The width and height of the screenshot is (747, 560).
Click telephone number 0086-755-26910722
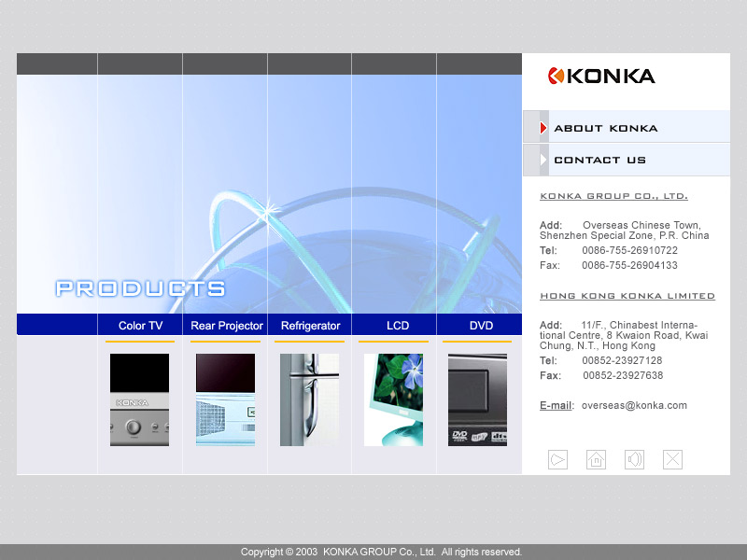point(629,250)
